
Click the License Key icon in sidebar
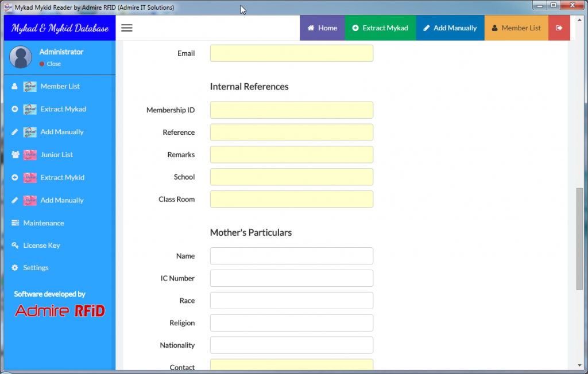(x=16, y=246)
